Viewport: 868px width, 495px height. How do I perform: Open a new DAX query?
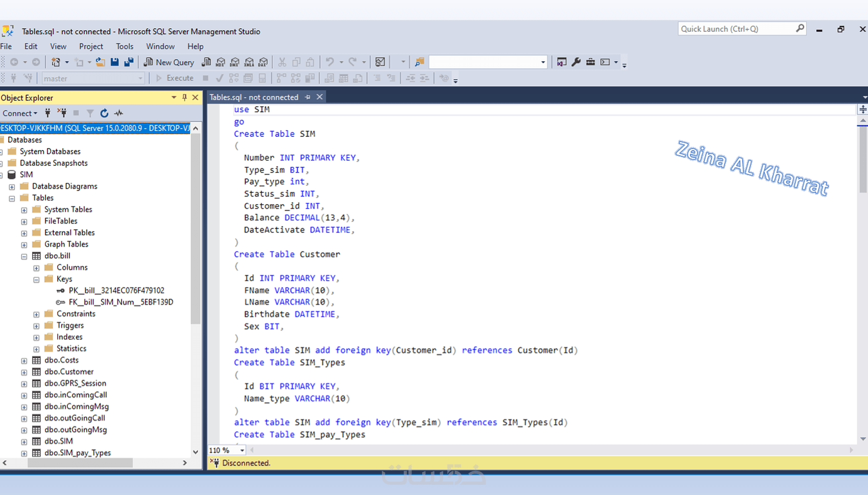263,62
